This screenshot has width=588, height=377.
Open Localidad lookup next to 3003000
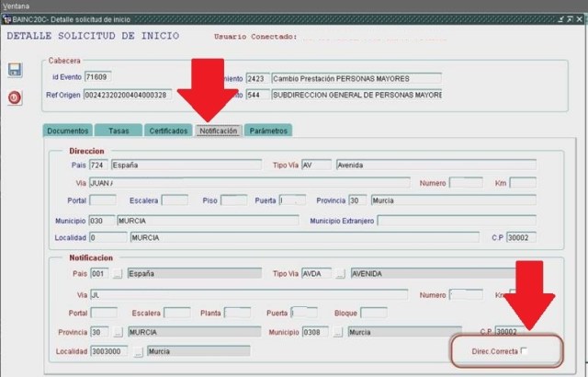[139, 351]
